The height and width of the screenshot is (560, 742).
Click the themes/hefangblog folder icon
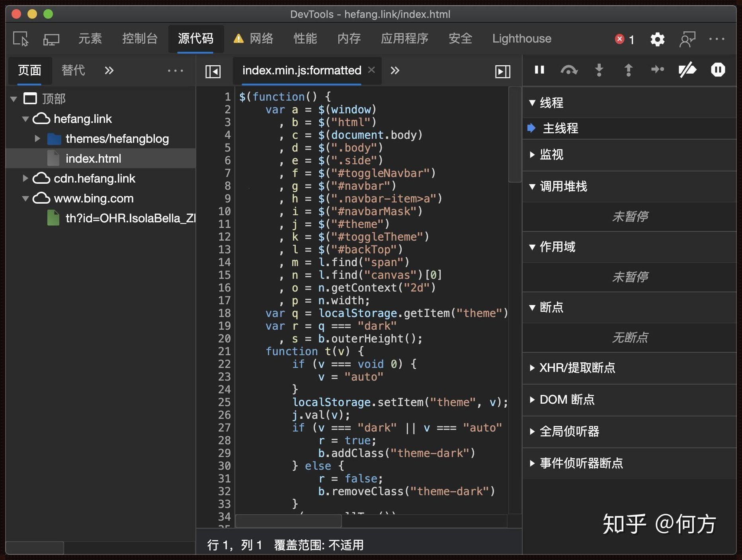(54, 139)
